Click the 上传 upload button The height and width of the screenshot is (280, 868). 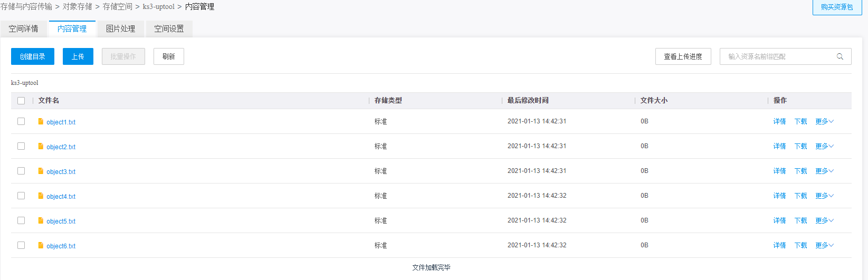pos(78,56)
